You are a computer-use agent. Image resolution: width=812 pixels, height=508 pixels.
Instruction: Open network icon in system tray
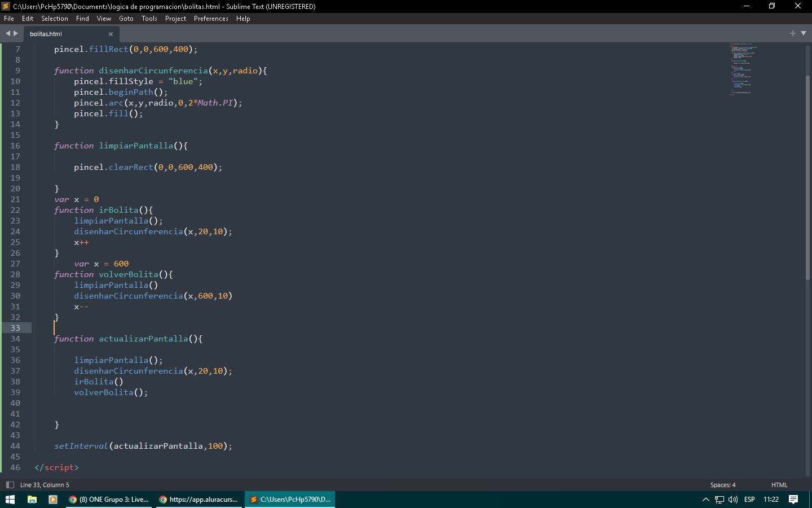720,500
